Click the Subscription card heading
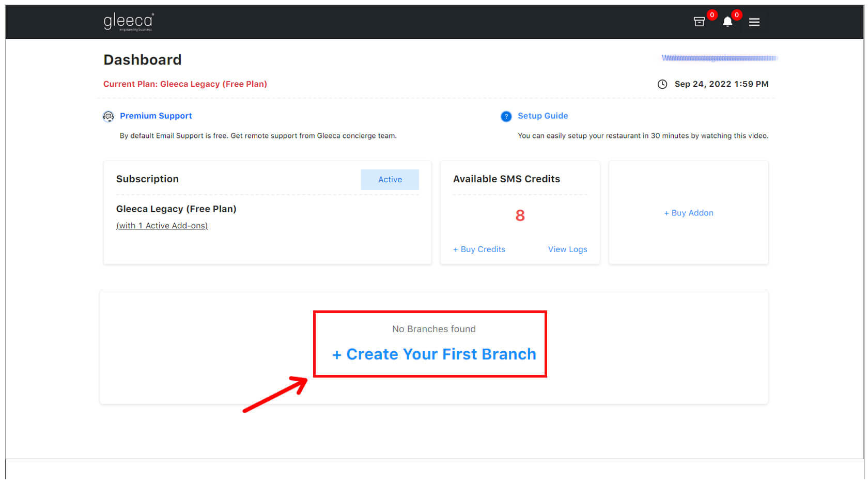868x485 pixels. [147, 179]
